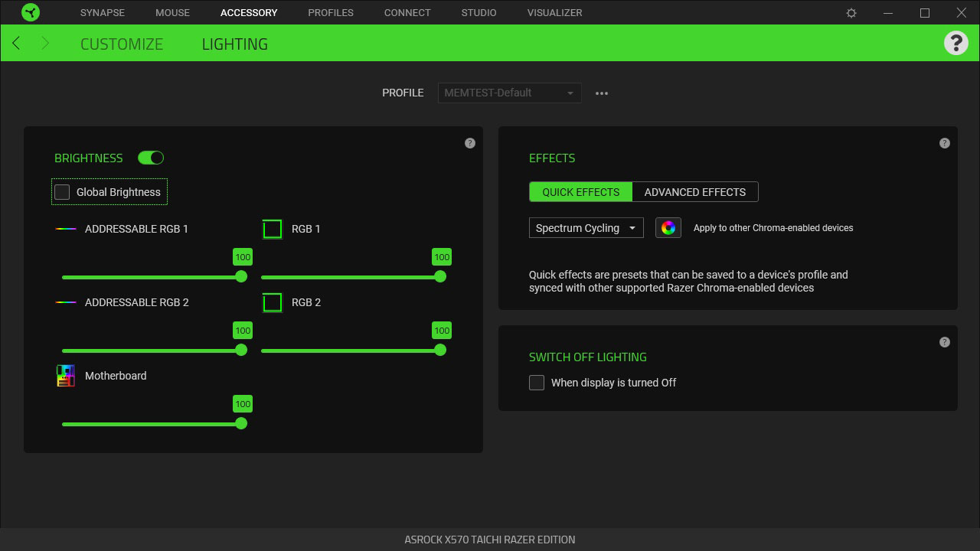The height and width of the screenshot is (551, 980).
Task: Open the help question mark button
Action: click(955, 43)
